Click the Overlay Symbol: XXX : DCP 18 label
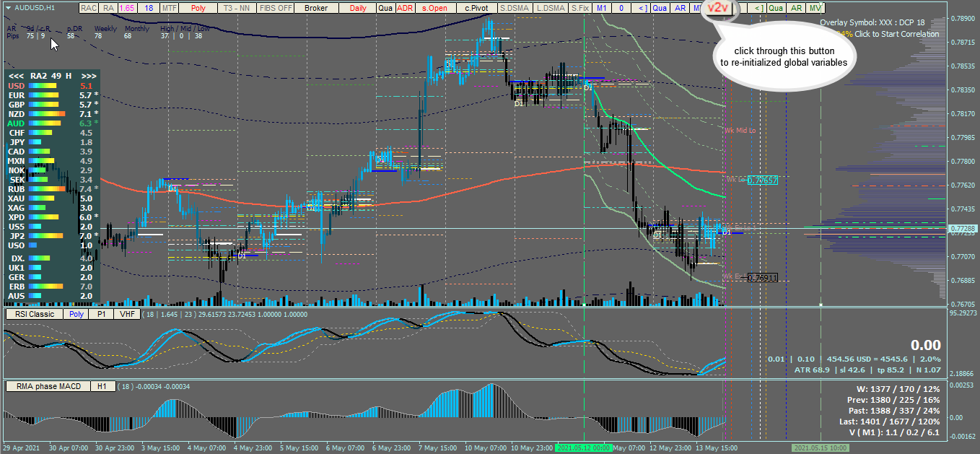The width and height of the screenshot is (980, 454). coord(872,22)
